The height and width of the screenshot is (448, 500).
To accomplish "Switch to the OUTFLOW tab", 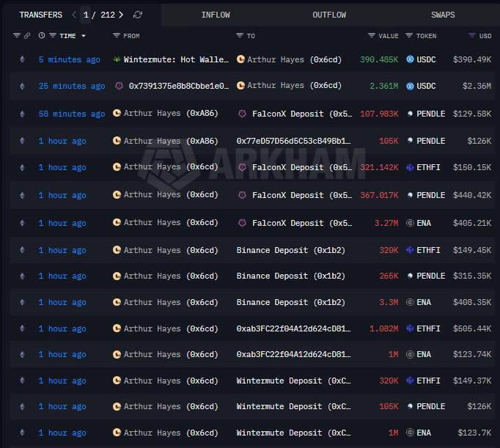I will tap(329, 15).
